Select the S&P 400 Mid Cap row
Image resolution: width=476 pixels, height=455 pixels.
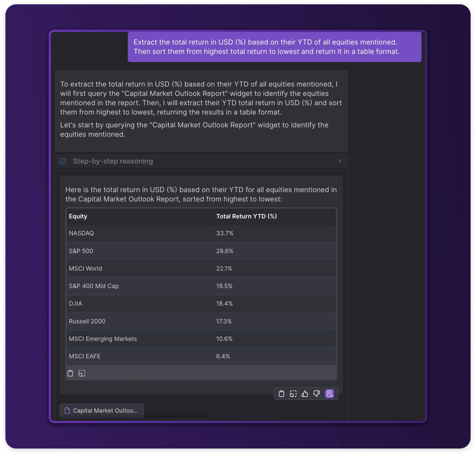(94, 286)
